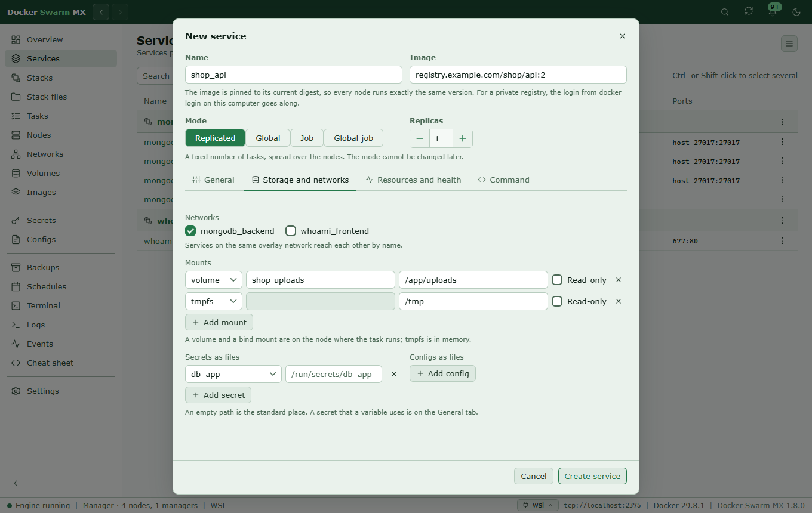Click the refresh icon in top bar
The width and height of the screenshot is (812, 513).
749,12
